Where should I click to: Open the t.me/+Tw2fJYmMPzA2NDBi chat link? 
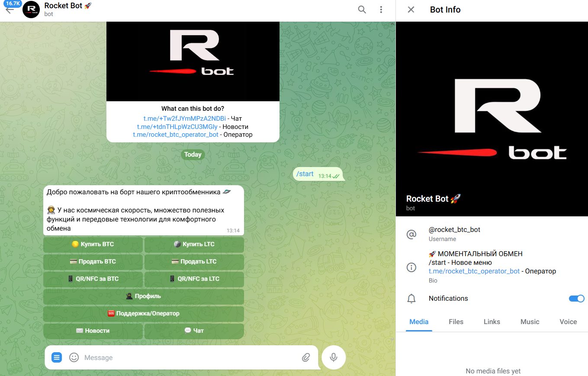185,118
